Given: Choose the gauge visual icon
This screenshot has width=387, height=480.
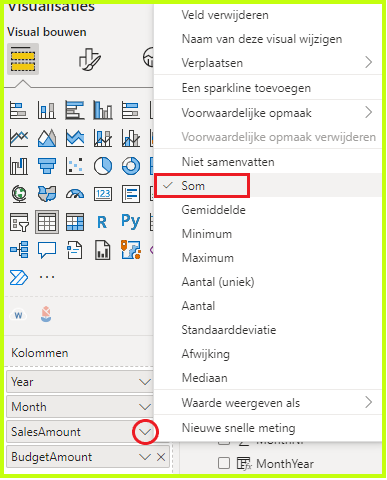Looking at the screenshot, I should tap(75, 194).
